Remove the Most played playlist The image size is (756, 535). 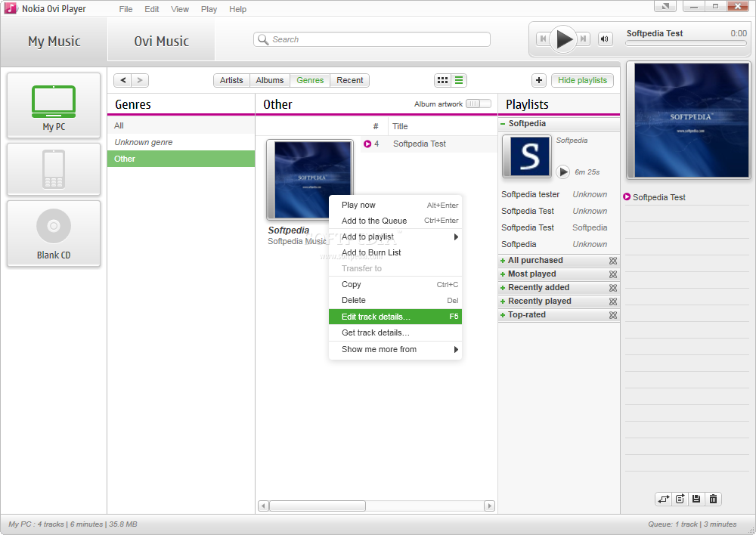[613, 274]
